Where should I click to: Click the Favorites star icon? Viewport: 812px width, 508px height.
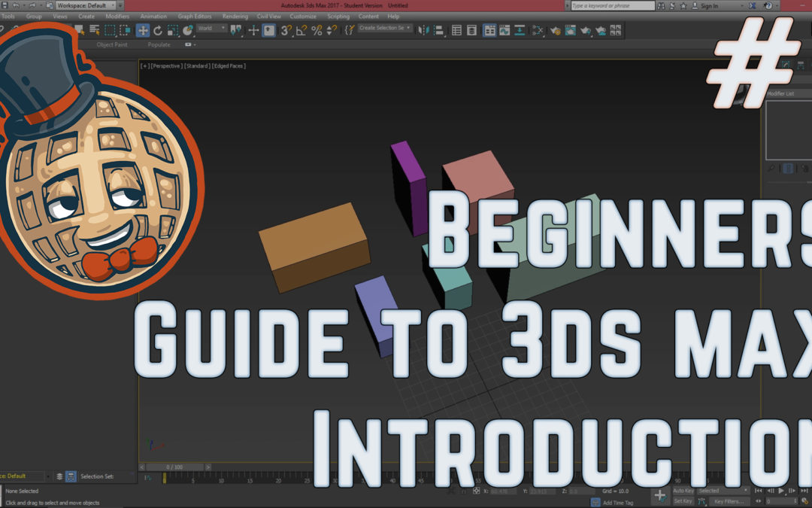pyautogui.click(x=683, y=6)
